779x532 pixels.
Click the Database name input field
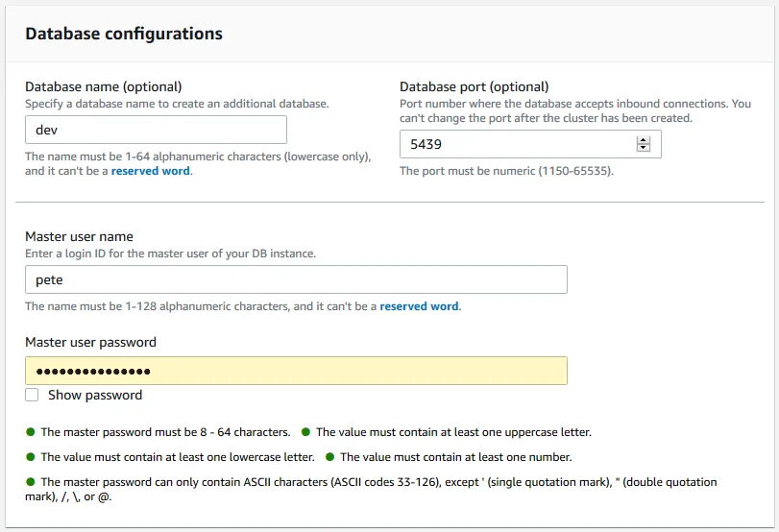156,130
